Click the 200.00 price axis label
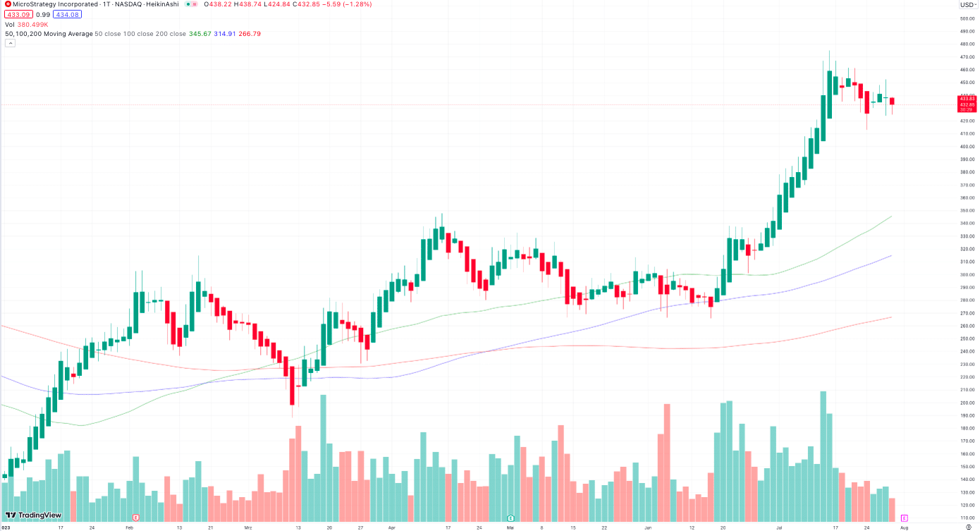This screenshot has width=980, height=531. click(967, 403)
